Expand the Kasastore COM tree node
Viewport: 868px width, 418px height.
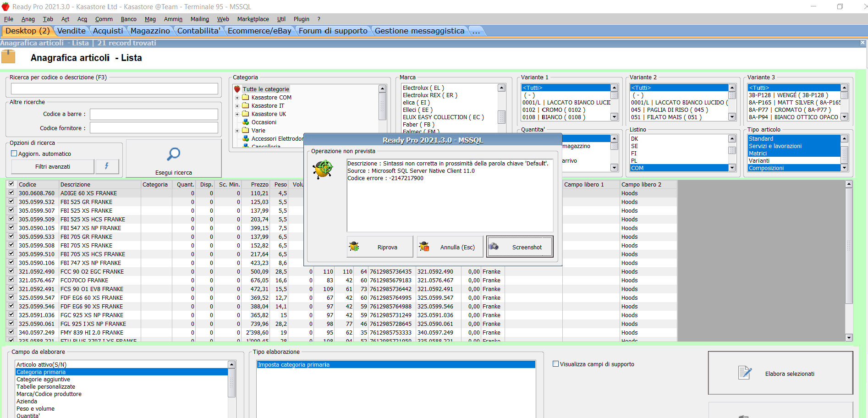[237, 98]
